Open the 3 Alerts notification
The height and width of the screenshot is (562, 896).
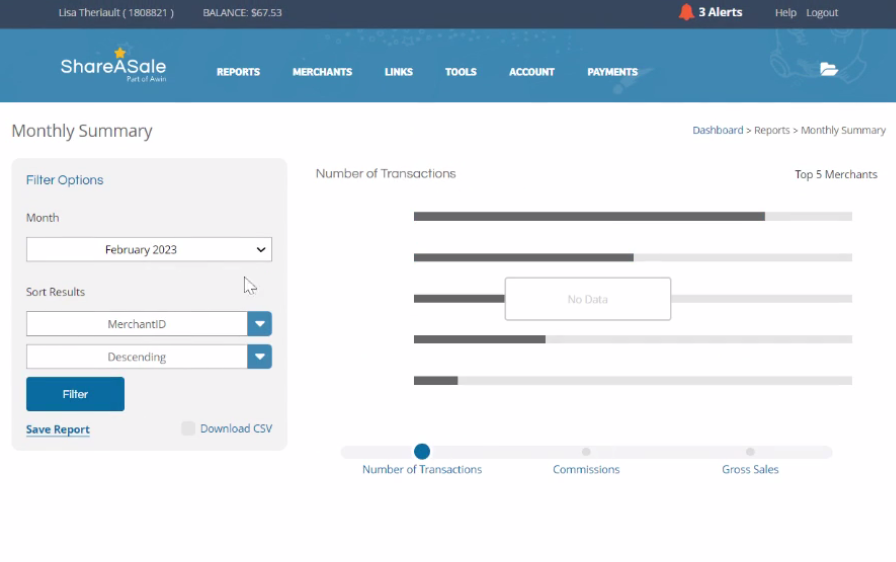pyautogui.click(x=720, y=12)
